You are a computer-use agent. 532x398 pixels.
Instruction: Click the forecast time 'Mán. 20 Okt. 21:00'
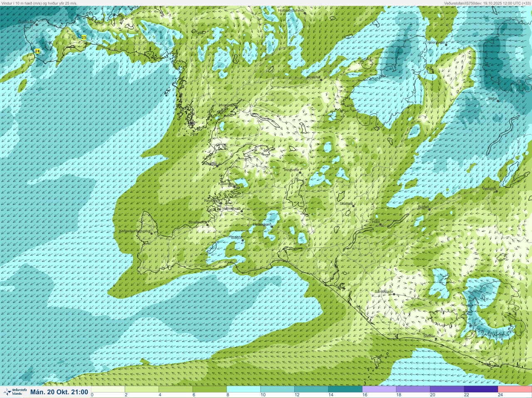coord(59,392)
